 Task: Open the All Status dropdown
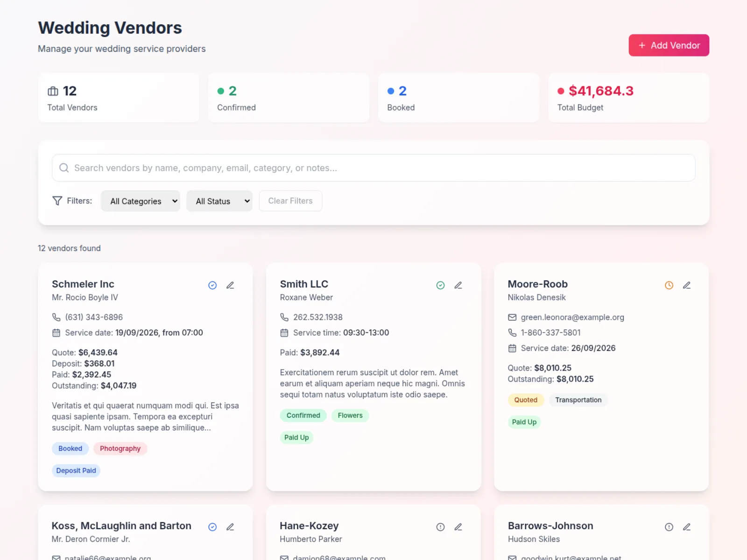pos(219,201)
